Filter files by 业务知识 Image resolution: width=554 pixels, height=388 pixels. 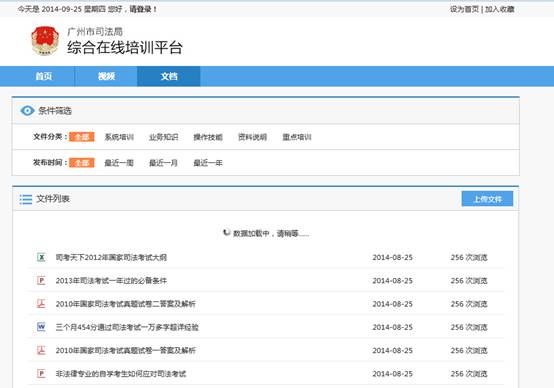[x=164, y=137]
